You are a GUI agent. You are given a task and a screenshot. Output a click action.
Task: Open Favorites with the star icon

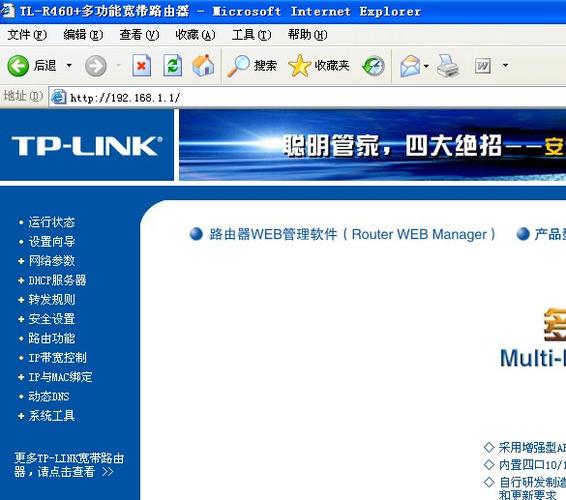pos(300,66)
